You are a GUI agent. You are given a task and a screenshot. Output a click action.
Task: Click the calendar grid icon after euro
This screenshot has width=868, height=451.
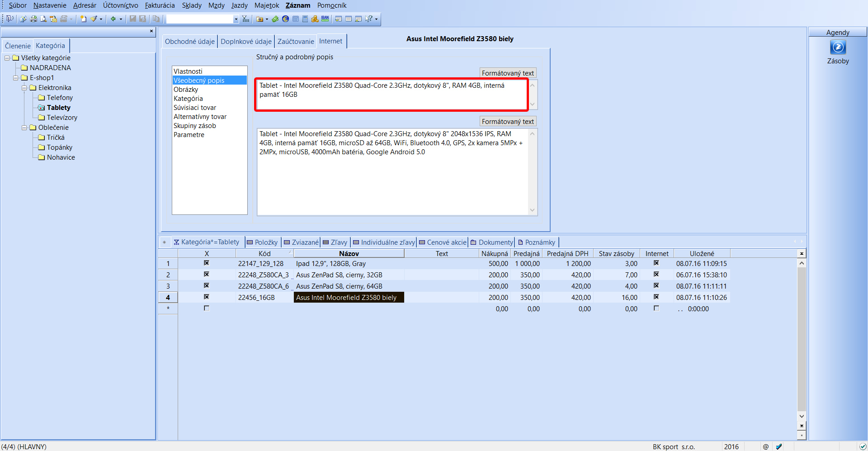[x=296, y=19]
